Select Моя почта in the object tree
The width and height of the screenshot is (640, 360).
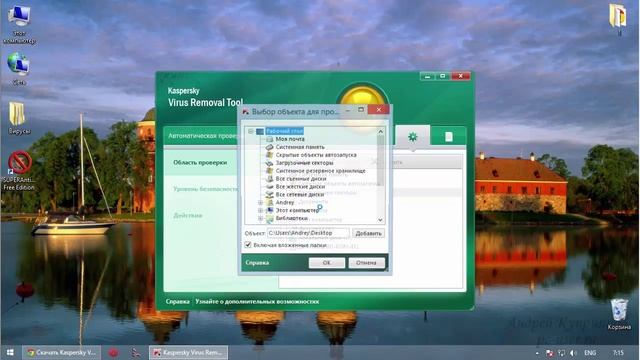tap(290, 139)
